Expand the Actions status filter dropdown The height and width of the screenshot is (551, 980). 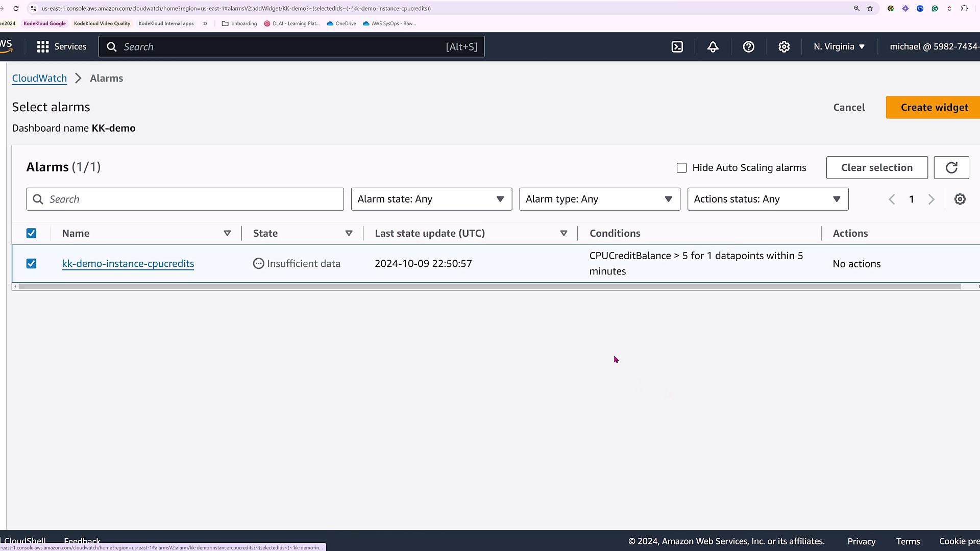767,199
